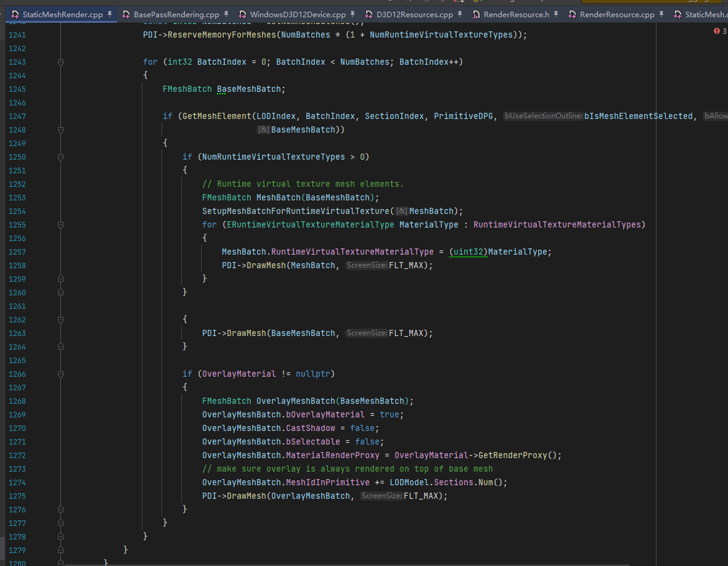The width and height of the screenshot is (728, 566).
Task: Click the pin icon on RenderResource.h tab
Action: [556, 14]
